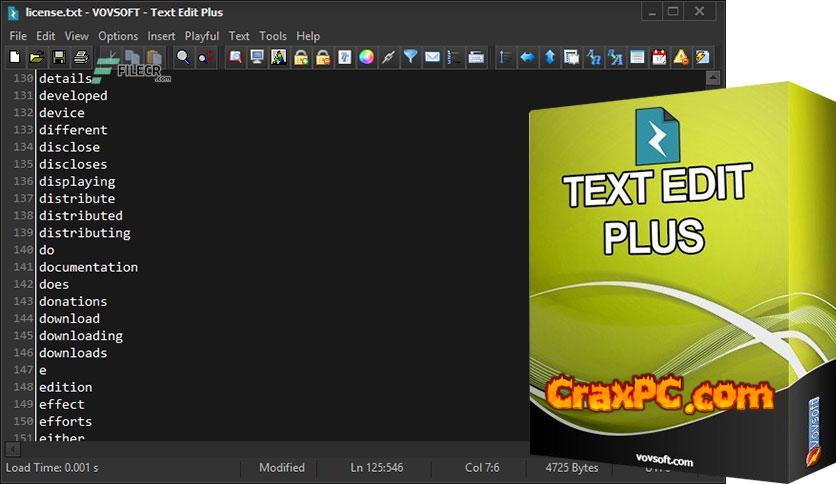Open the Insert menu
The height and width of the screenshot is (484, 836).
(161, 36)
